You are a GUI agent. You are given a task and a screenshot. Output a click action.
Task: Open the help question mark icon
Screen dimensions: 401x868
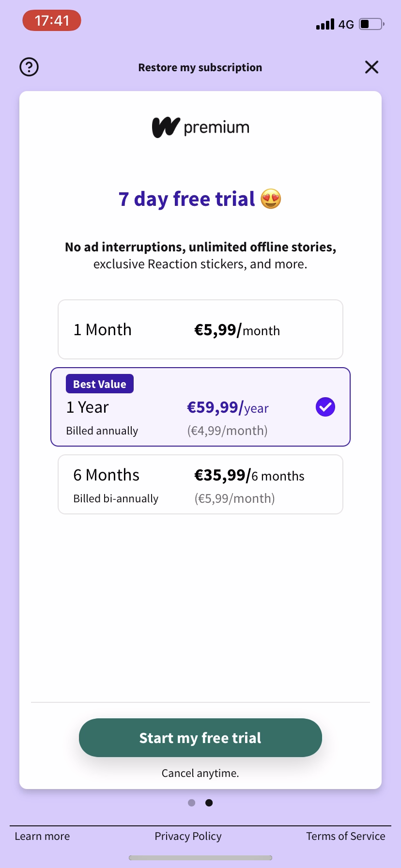click(29, 67)
